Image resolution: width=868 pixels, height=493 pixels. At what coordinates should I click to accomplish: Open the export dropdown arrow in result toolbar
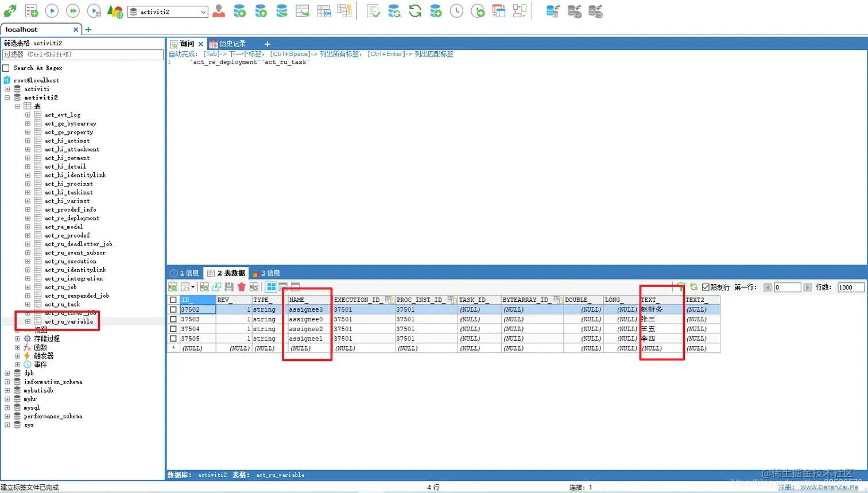pyautogui.click(x=193, y=287)
